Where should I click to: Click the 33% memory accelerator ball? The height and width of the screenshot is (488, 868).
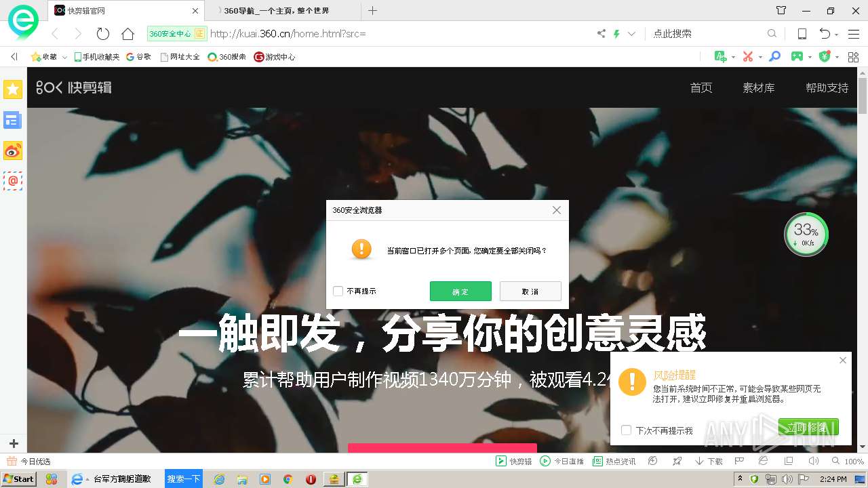(x=806, y=235)
